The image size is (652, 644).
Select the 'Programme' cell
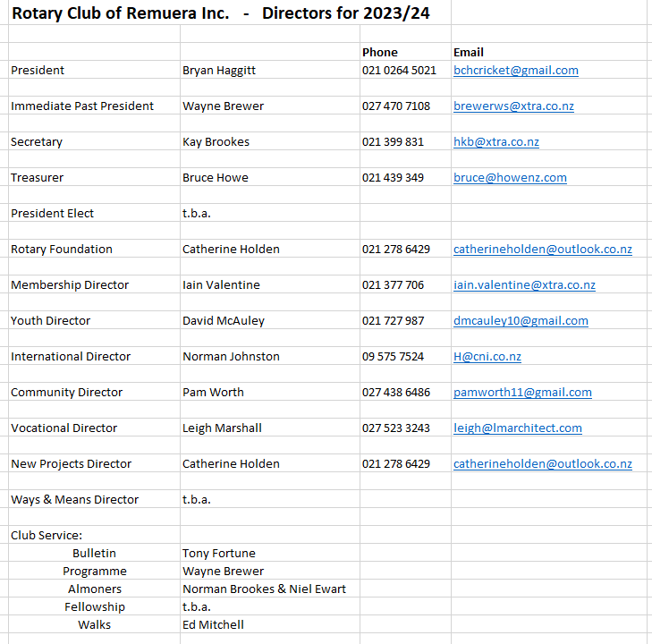(94, 571)
